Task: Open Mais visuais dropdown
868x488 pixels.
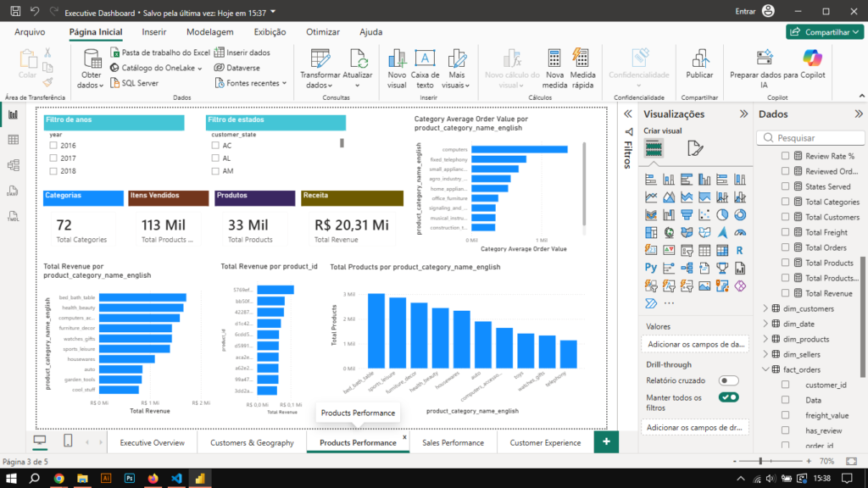Action: point(456,69)
